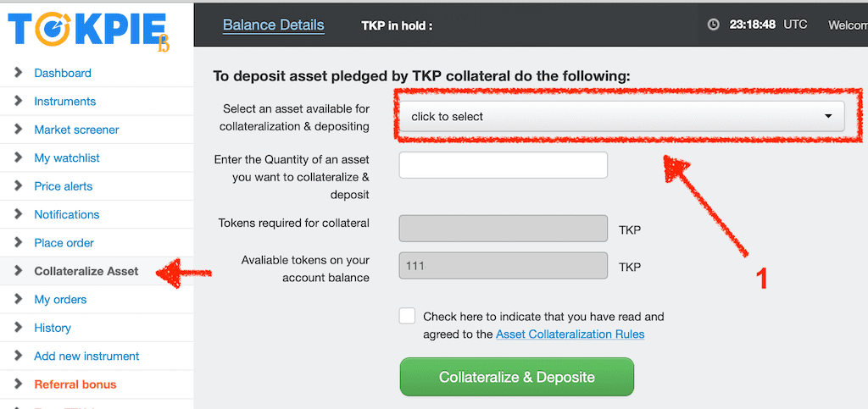Open the Referral bonus sidebar item
Viewport: 868px width, 409px height.
75,384
